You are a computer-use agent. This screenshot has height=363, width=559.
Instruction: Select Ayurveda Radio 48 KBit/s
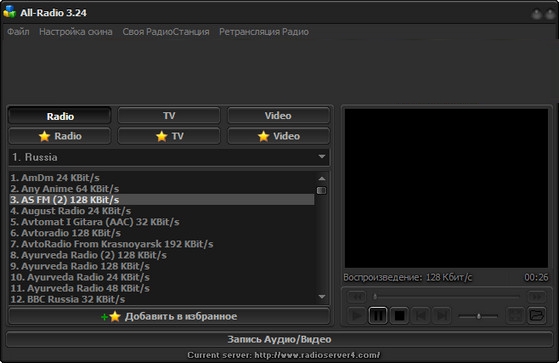161,288
